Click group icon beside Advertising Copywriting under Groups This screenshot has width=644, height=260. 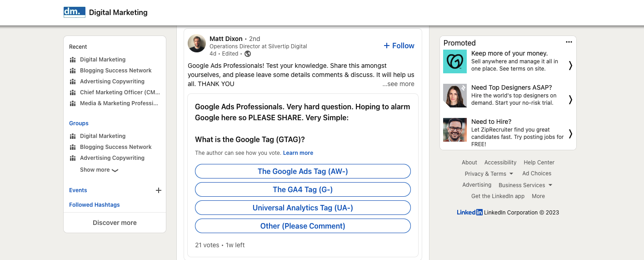pyautogui.click(x=72, y=158)
